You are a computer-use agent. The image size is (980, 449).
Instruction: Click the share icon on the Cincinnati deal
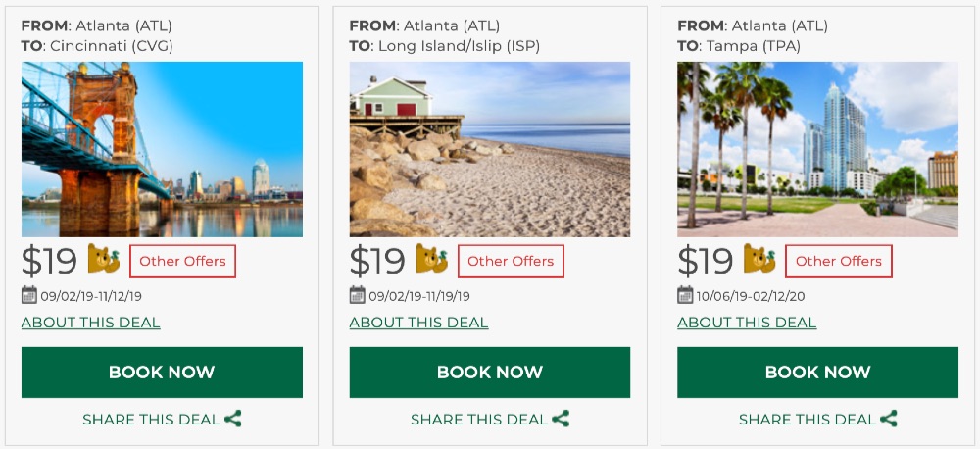click(x=233, y=419)
